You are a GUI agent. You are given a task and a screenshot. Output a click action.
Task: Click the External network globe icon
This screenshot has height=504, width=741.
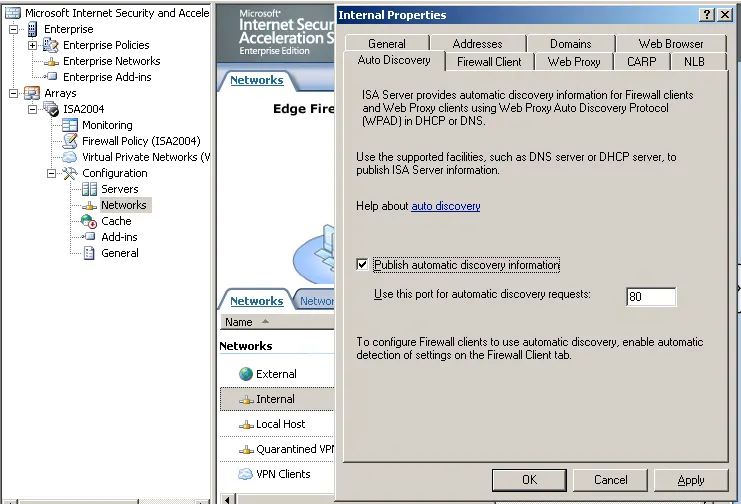point(246,374)
